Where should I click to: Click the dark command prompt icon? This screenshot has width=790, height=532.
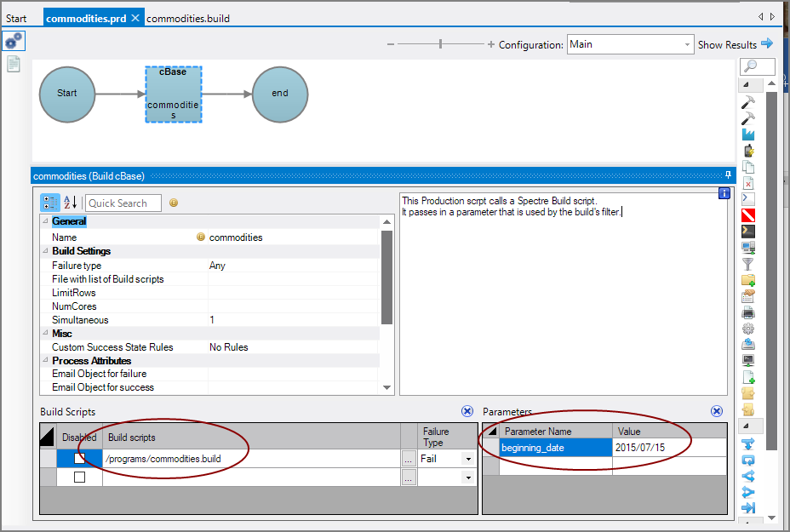click(x=748, y=232)
